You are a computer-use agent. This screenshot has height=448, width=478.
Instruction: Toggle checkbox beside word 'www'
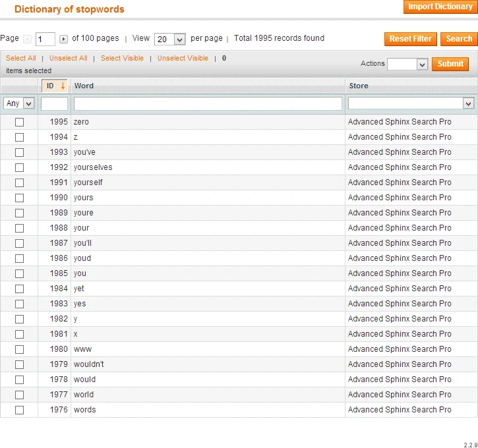coord(19,349)
